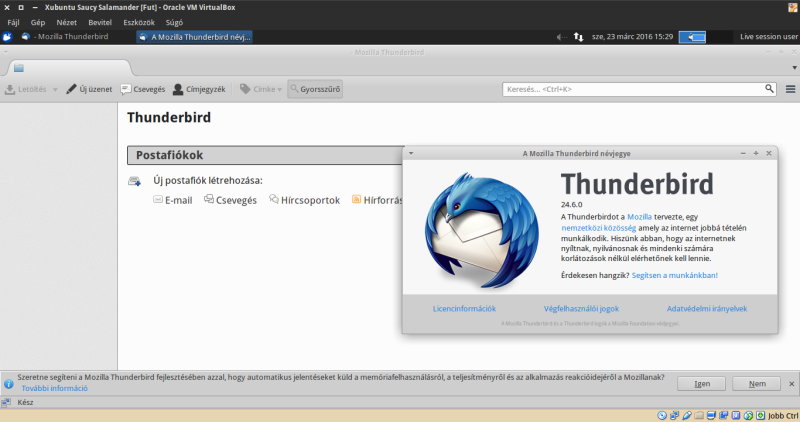Image resolution: width=800 pixels, height=422 pixels.
Task: Open the Xubuntu applications menu icon
Action: [x=7, y=37]
